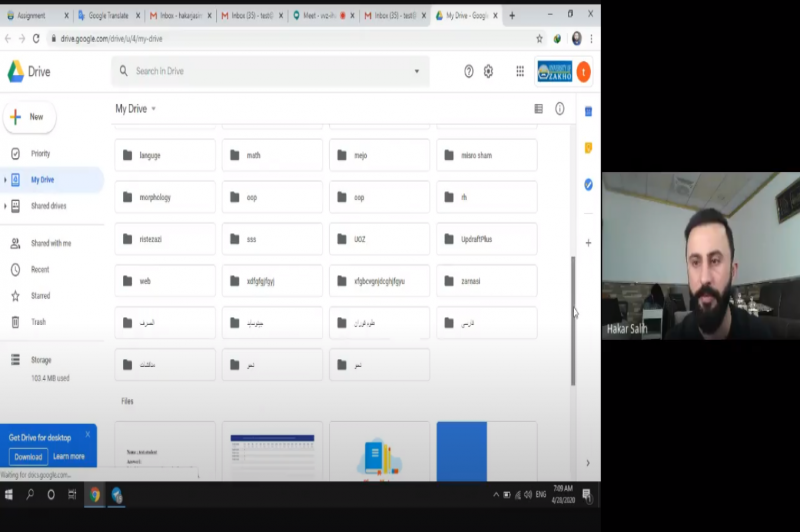Click Download for Drive for desktop
Screen dimensions: 800x532
pos(28,456)
